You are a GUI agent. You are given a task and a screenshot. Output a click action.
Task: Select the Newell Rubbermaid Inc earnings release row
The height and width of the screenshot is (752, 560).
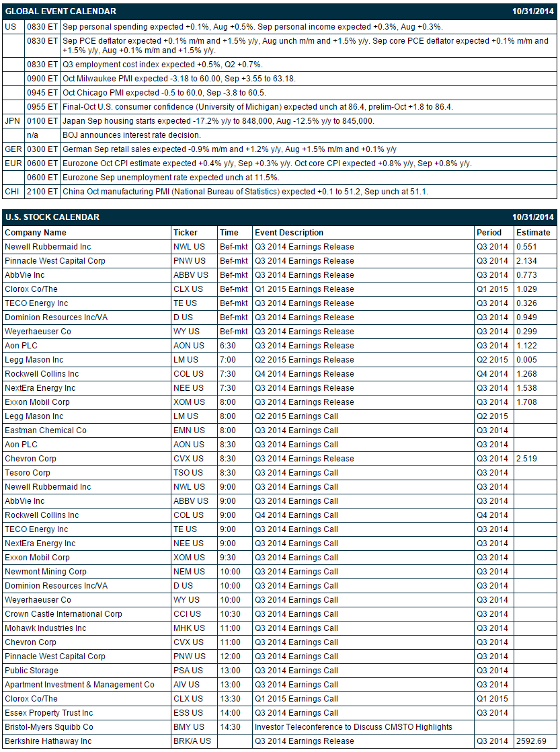(x=280, y=247)
